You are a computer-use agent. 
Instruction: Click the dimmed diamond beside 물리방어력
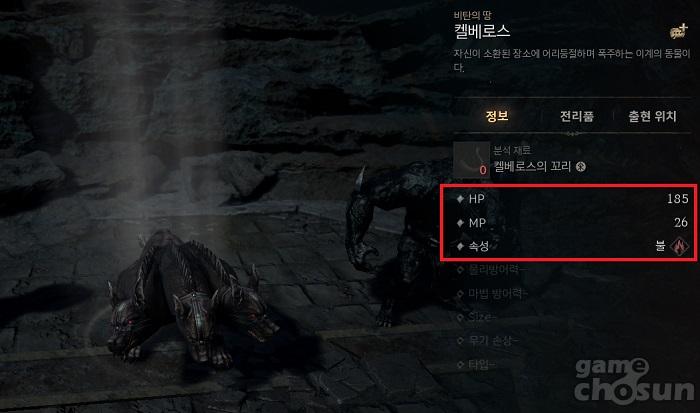click(460, 270)
